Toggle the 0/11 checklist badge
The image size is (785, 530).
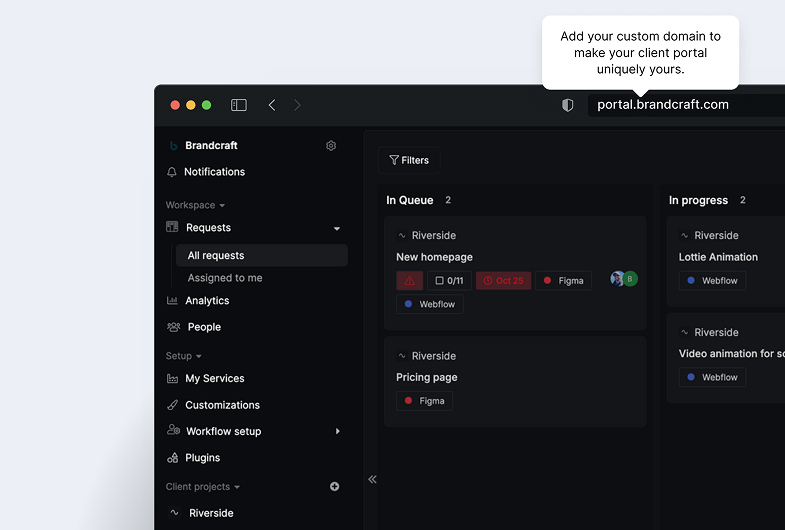tap(449, 281)
